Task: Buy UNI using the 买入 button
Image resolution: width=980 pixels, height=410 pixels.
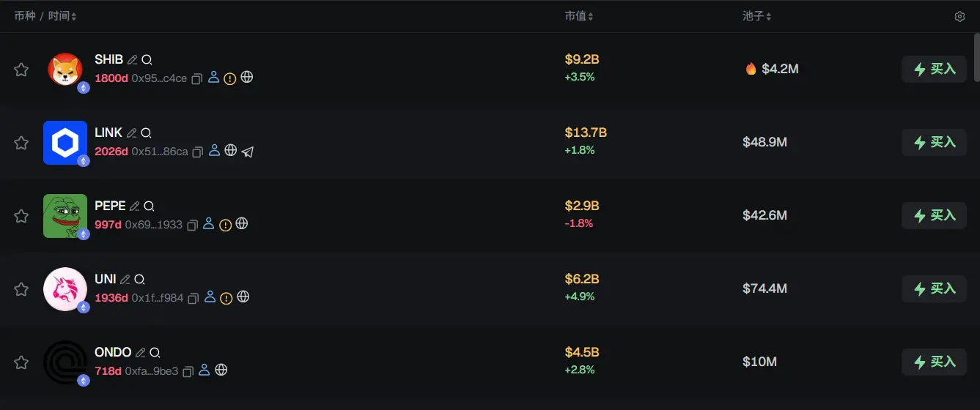Action: pyautogui.click(x=934, y=288)
